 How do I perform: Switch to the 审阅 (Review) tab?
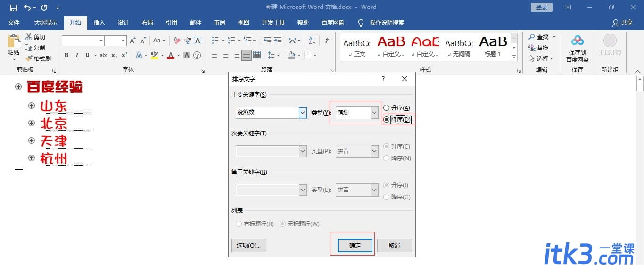[219, 23]
